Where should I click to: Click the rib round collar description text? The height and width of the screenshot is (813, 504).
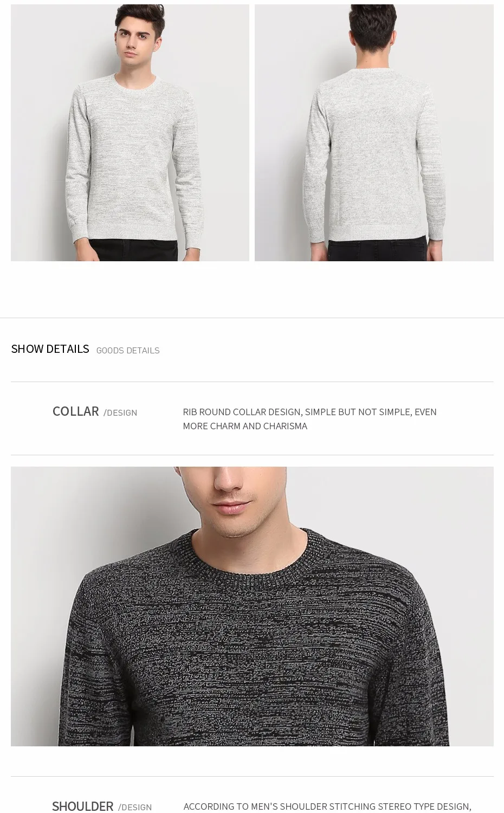pos(309,419)
